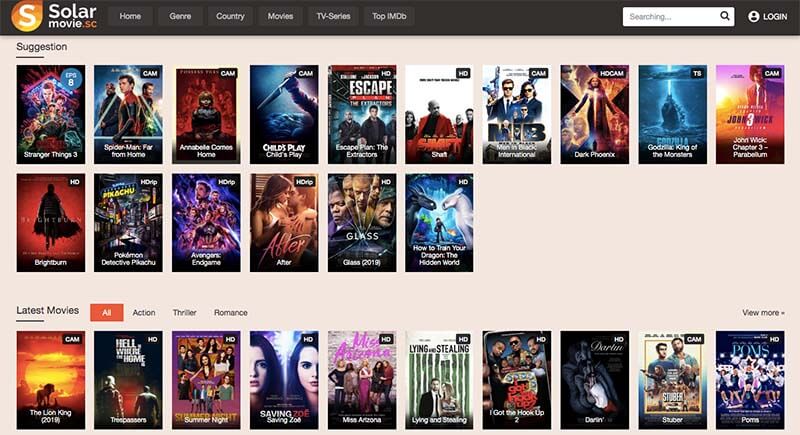Click the HDCAM badge on Dark Phoenix
The width and height of the screenshot is (800, 435).
(612, 73)
